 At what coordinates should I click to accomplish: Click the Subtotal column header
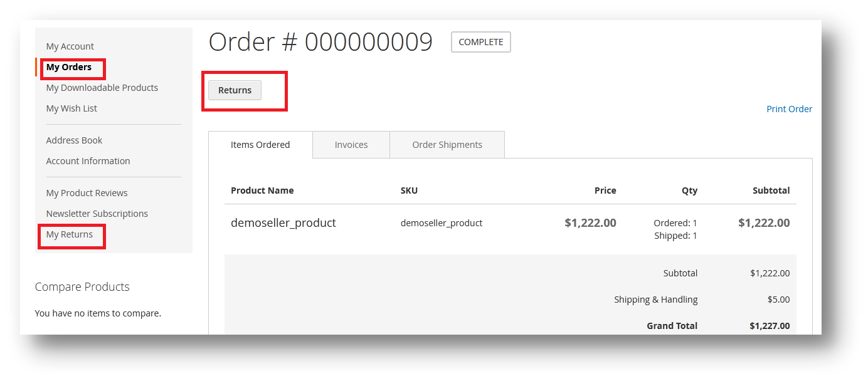tap(771, 190)
